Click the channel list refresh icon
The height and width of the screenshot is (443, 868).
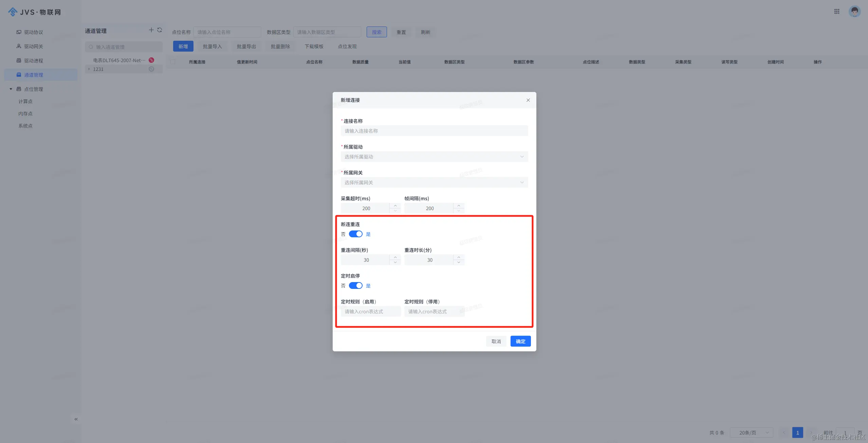[x=160, y=30]
